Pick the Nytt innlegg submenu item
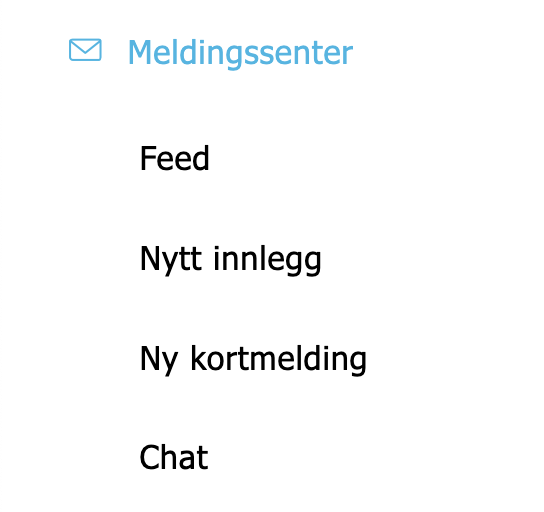 [231, 260]
